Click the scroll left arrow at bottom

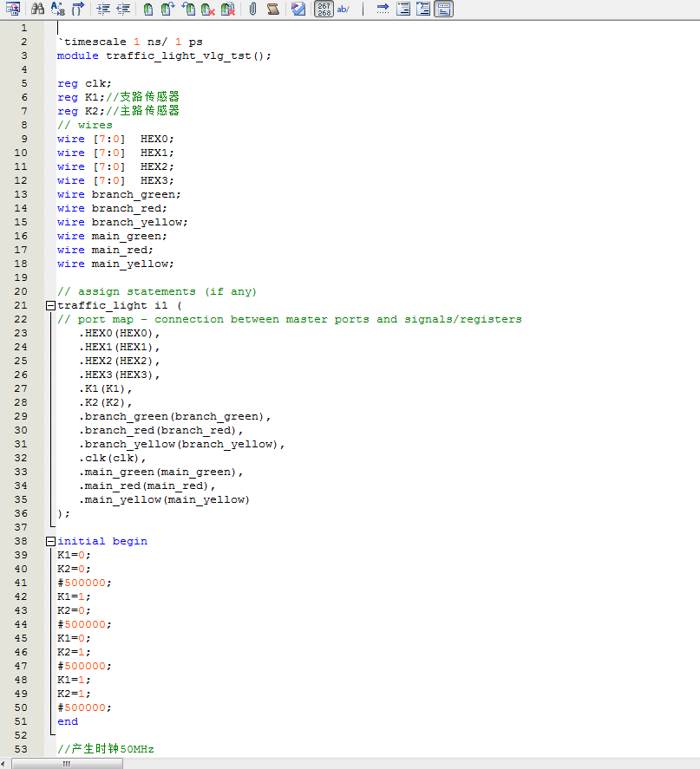pos(6,763)
